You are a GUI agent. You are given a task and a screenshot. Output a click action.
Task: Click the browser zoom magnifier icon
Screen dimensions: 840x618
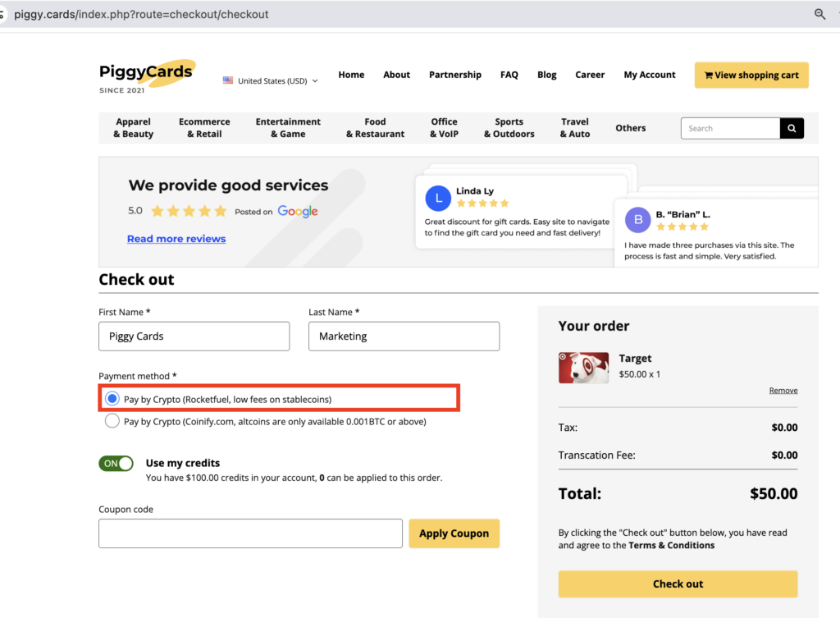[x=819, y=14]
